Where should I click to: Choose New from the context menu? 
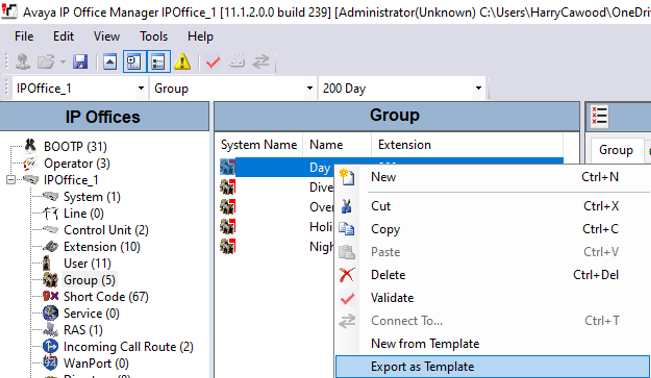tap(492, 177)
